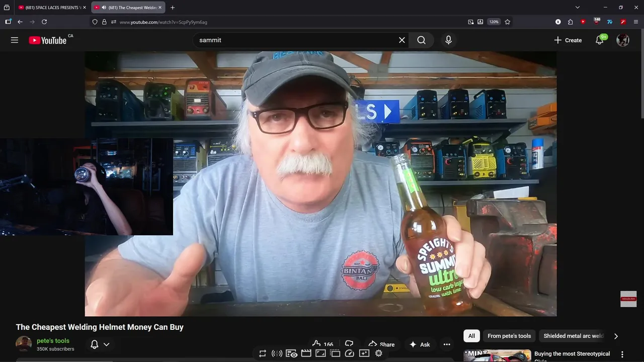Toggle the card-with-eye visibility icon in the overlay bar
This screenshot has width=644, height=362.
(291, 353)
